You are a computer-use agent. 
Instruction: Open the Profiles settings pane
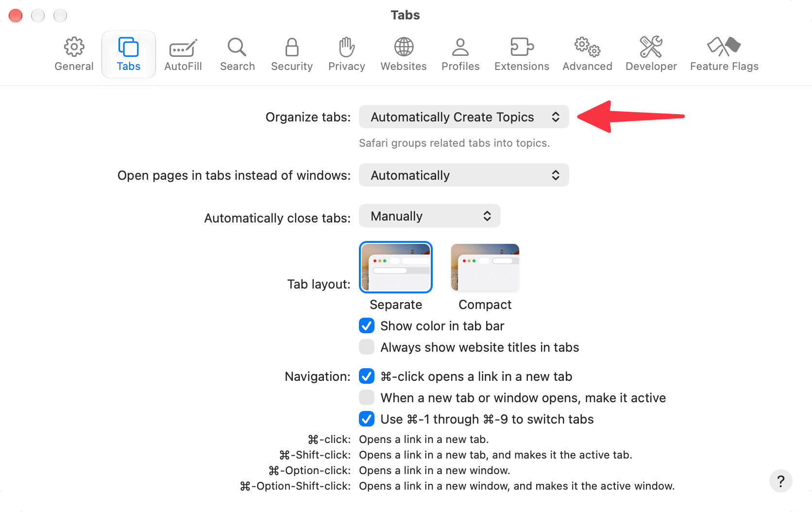point(460,54)
